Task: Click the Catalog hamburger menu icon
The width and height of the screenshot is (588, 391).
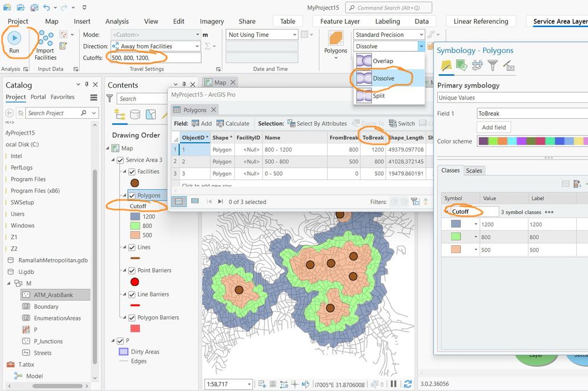Action: (x=94, y=98)
